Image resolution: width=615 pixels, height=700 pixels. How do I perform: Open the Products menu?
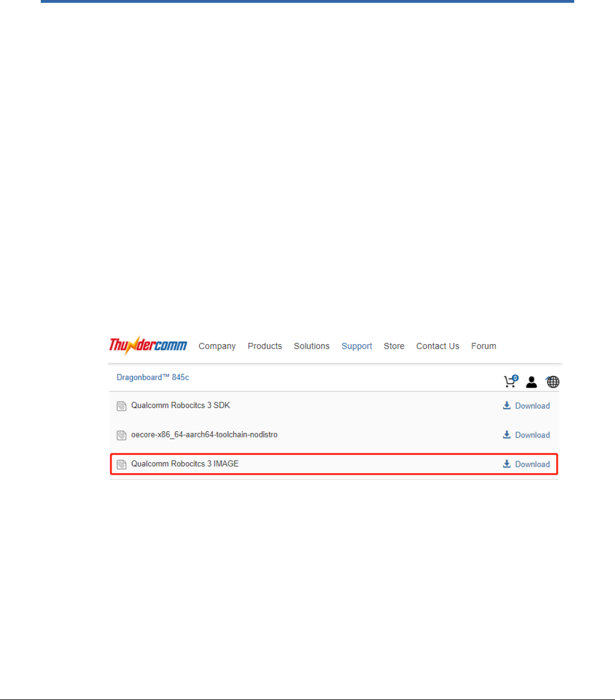[264, 346]
